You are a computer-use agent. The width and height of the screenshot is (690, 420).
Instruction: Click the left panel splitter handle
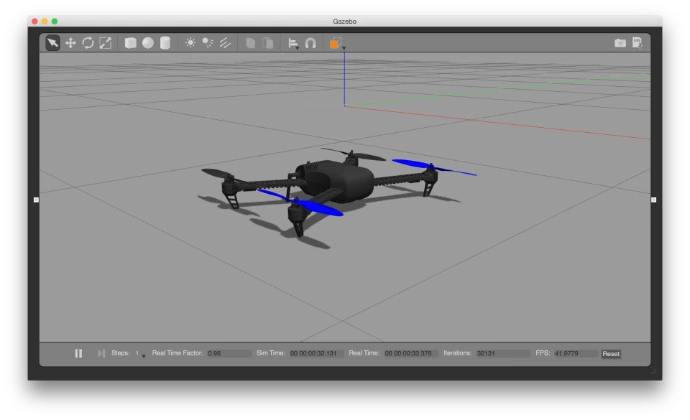37,200
